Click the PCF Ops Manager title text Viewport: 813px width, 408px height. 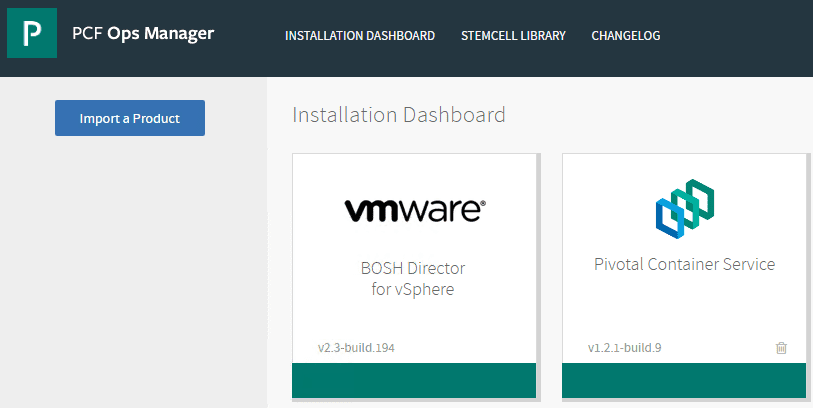pos(143,33)
